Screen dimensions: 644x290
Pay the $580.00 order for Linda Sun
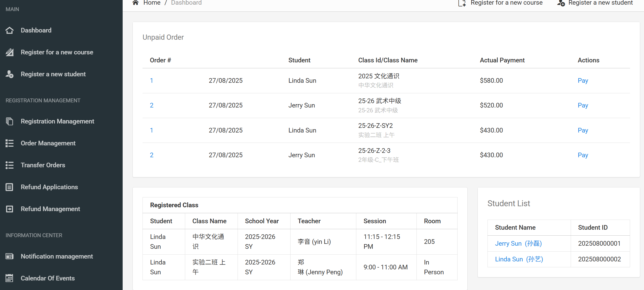(583, 81)
